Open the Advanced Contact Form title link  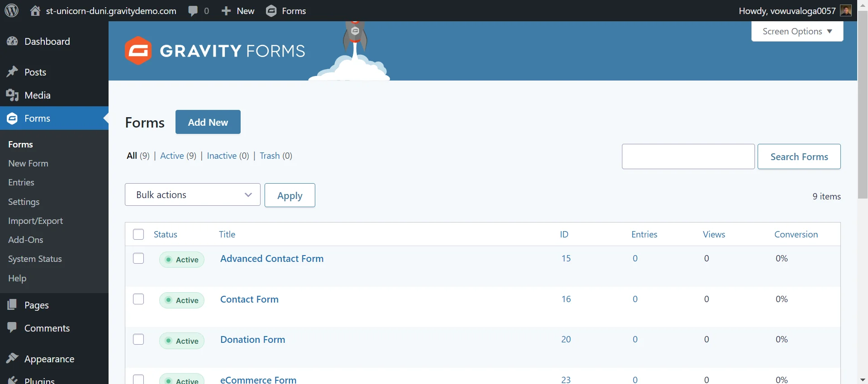(x=272, y=258)
